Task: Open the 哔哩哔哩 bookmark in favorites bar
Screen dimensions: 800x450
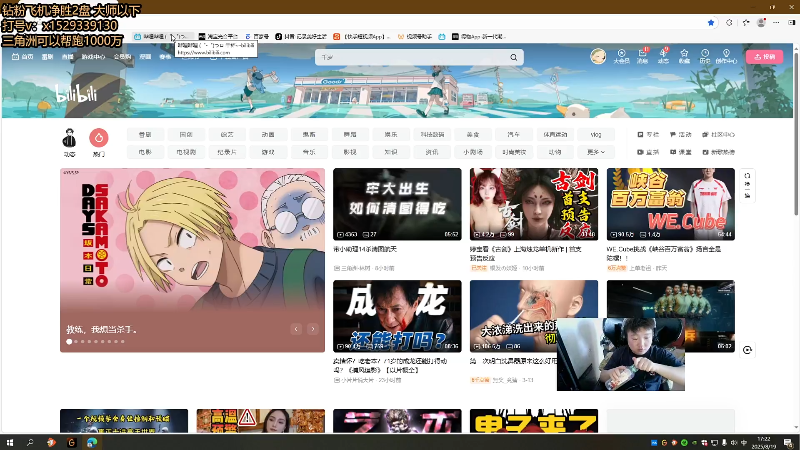Action: pyautogui.click(x=162, y=37)
